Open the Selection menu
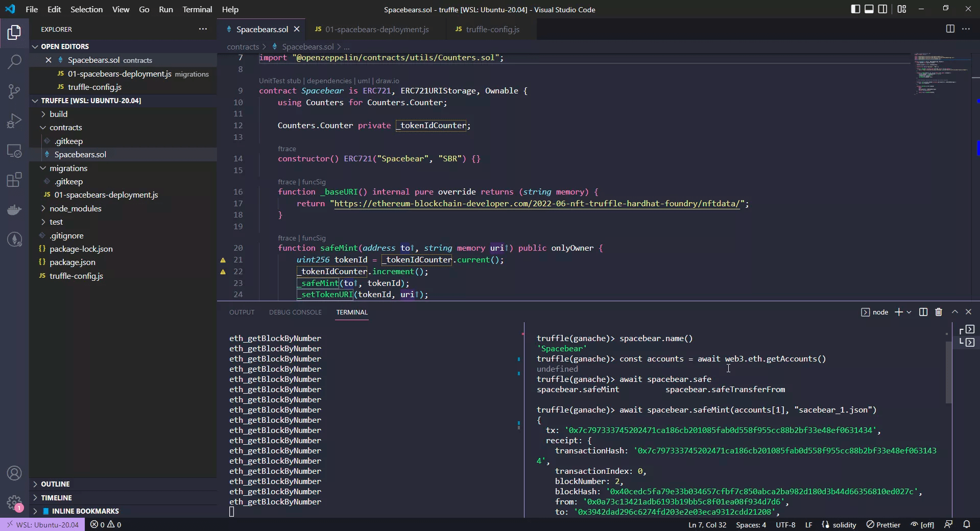Viewport: 980px width, 531px height. click(86, 9)
